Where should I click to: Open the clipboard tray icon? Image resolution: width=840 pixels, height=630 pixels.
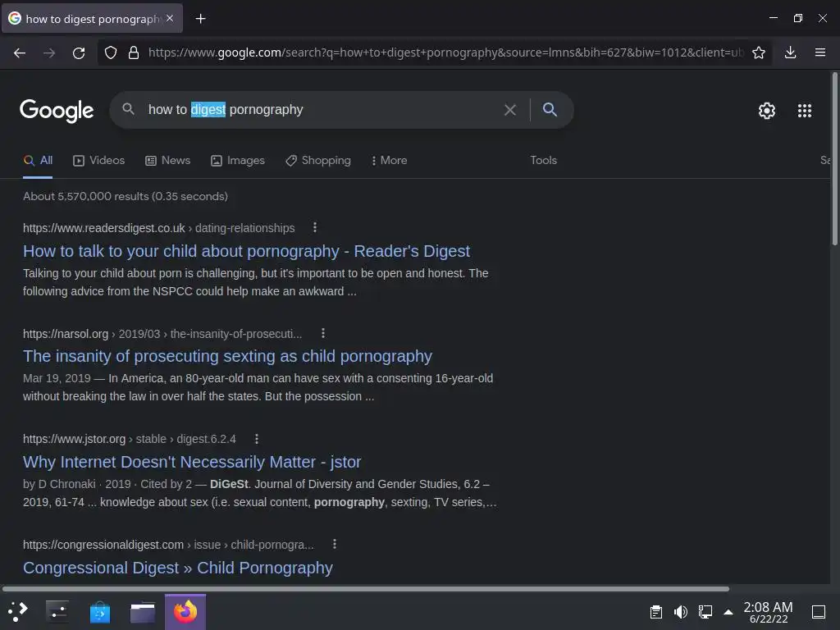655,612
